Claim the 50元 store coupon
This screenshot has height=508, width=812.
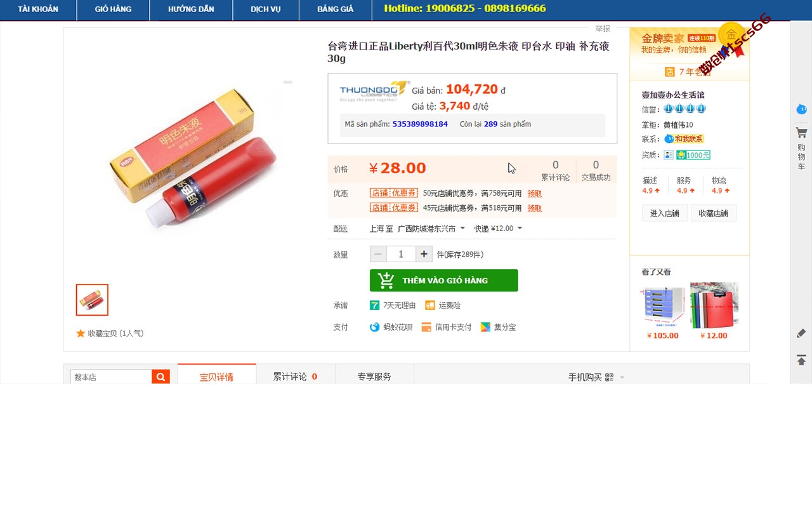coord(535,194)
